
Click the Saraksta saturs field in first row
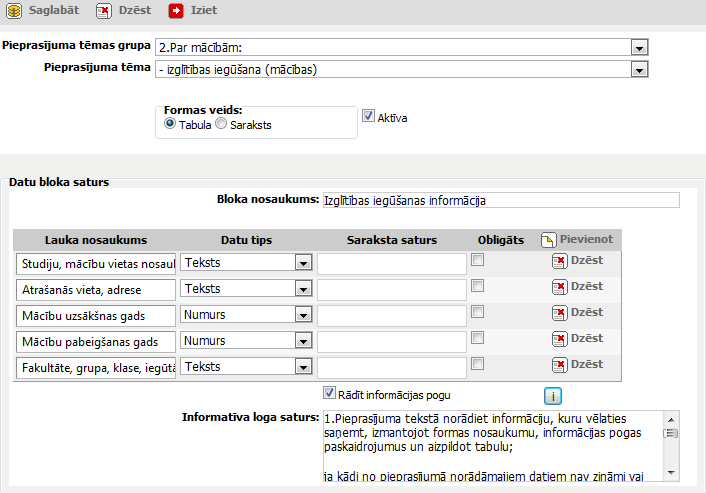click(x=392, y=263)
